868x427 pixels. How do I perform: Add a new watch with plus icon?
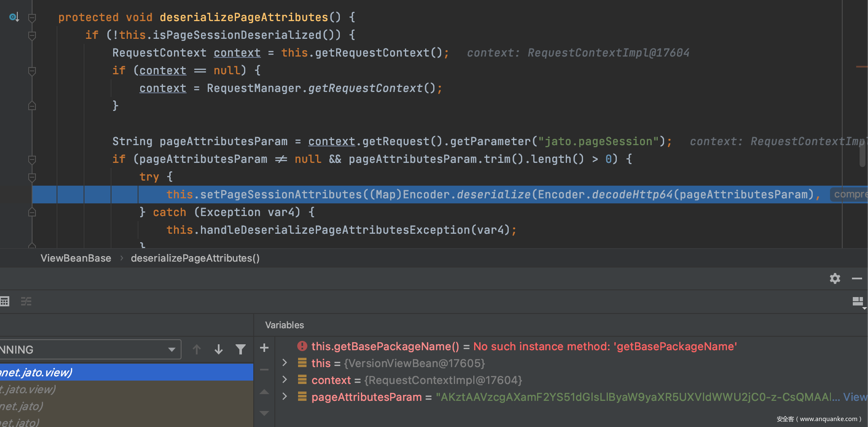pos(264,348)
